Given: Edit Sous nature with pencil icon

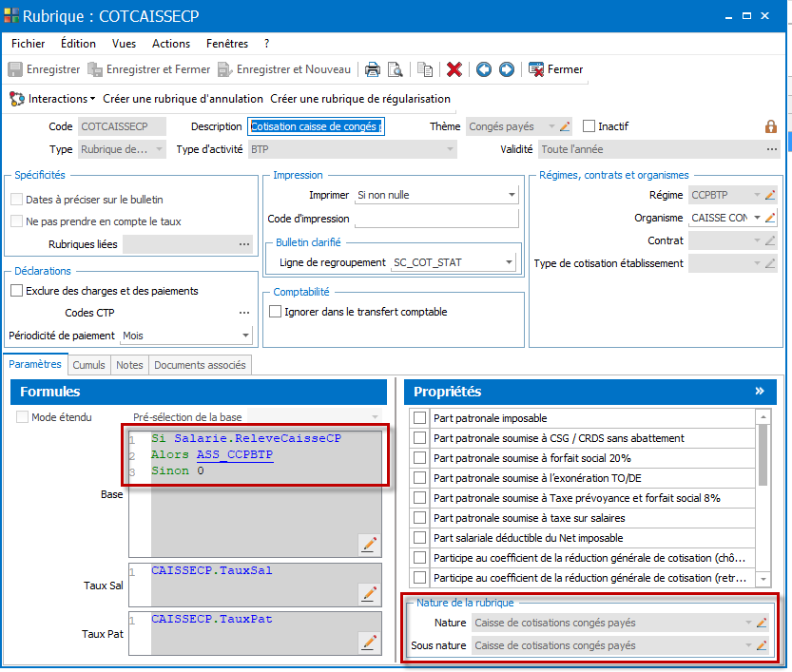Looking at the screenshot, I should 762,645.
